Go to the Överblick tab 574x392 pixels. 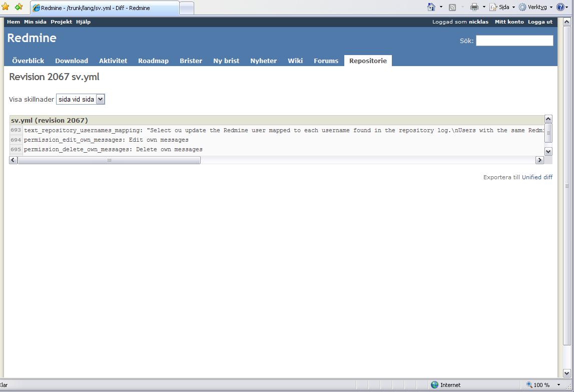[28, 61]
